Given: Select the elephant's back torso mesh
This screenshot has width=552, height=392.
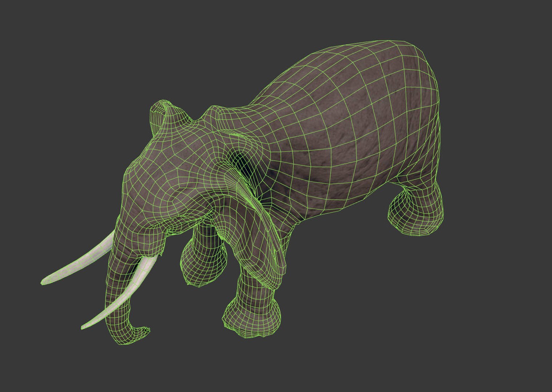Looking at the screenshot, I should [349, 127].
